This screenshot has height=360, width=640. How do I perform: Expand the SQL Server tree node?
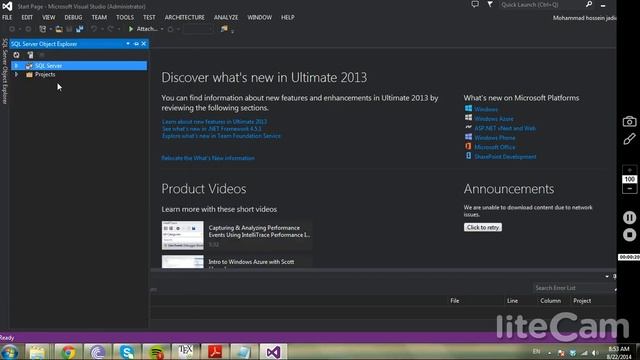point(16,66)
